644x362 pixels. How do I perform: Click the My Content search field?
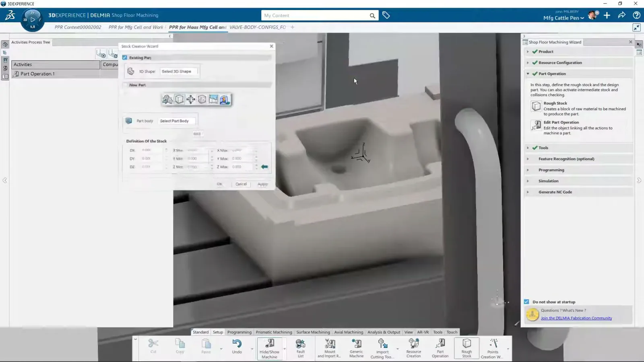click(x=316, y=15)
